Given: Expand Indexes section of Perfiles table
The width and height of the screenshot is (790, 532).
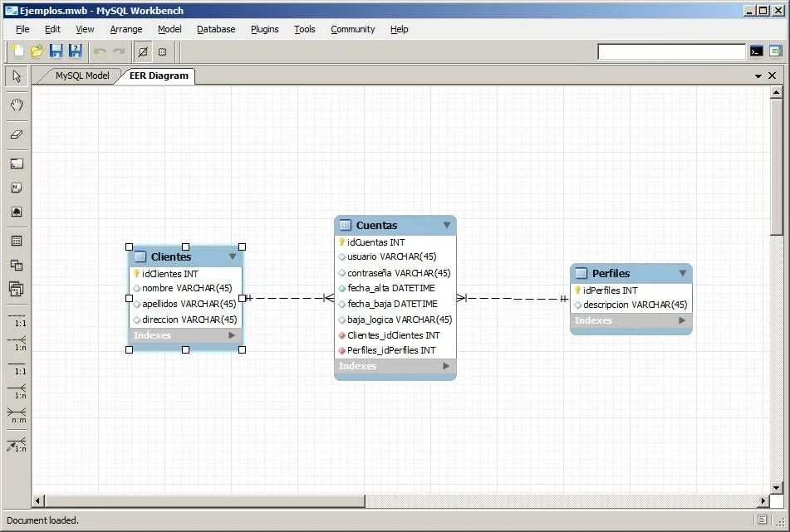Looking at the screenshot, I should (682, 320).
